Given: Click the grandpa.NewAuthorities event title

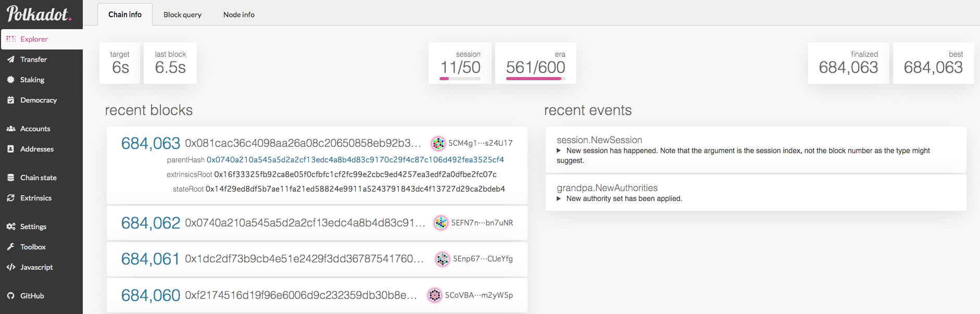Looking at the screenshot, I should click(x=607, y=188).
